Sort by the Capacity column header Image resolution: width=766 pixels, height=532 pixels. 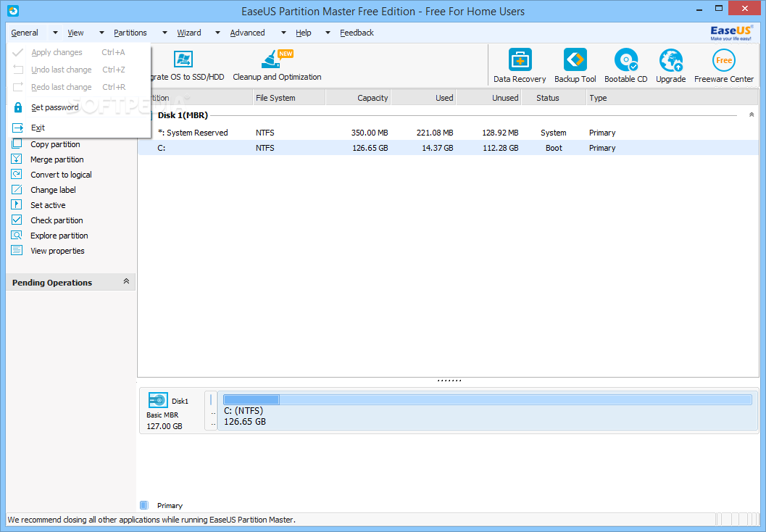(358, 98)
